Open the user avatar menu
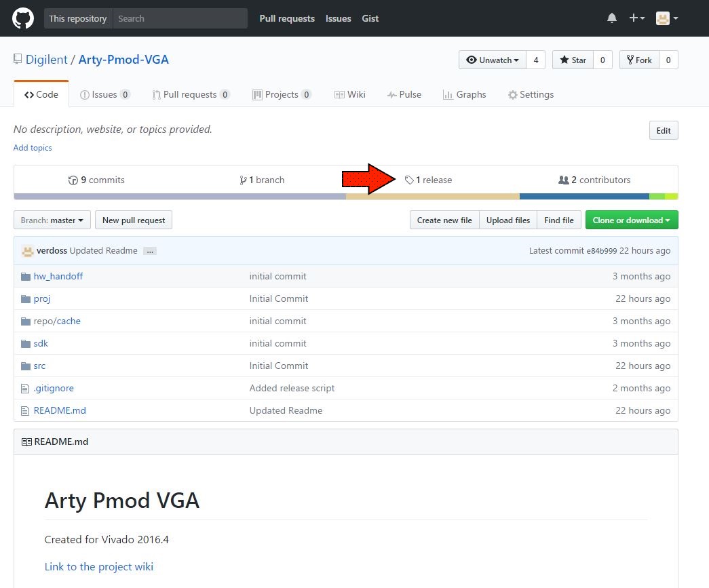This screenshot has width=709, height=588. point(667,18)
